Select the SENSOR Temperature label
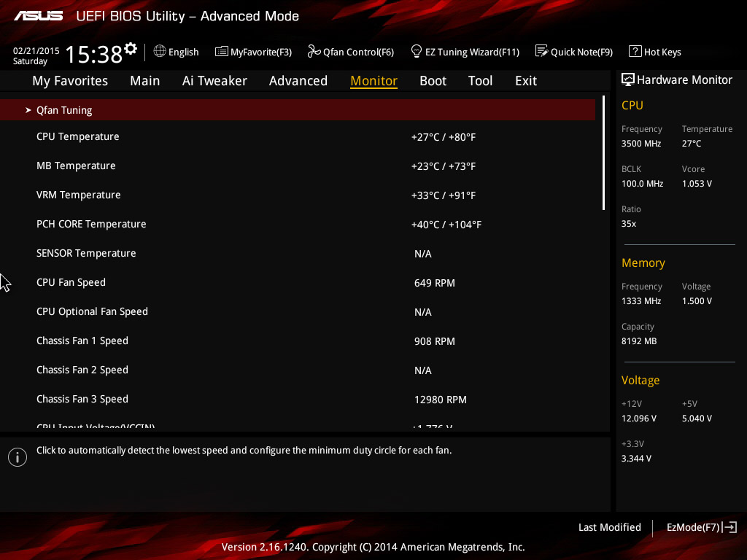The width and height of the screenshot is (747, 560). coord(86,253)
